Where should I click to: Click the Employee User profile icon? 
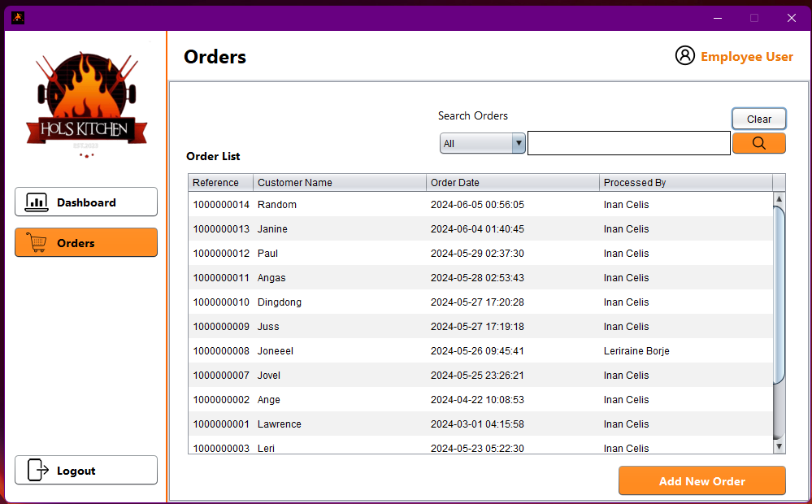coord(685,55)
